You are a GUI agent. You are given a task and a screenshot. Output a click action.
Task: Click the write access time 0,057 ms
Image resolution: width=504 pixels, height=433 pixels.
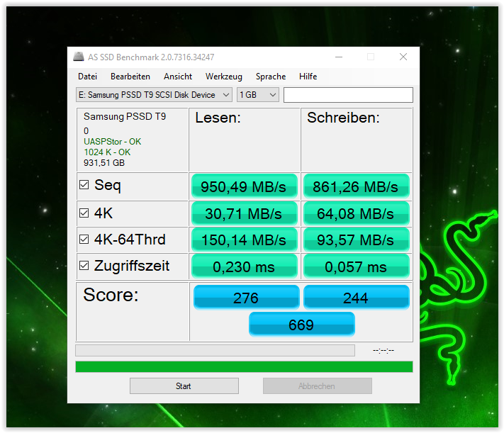pos(356,266)
